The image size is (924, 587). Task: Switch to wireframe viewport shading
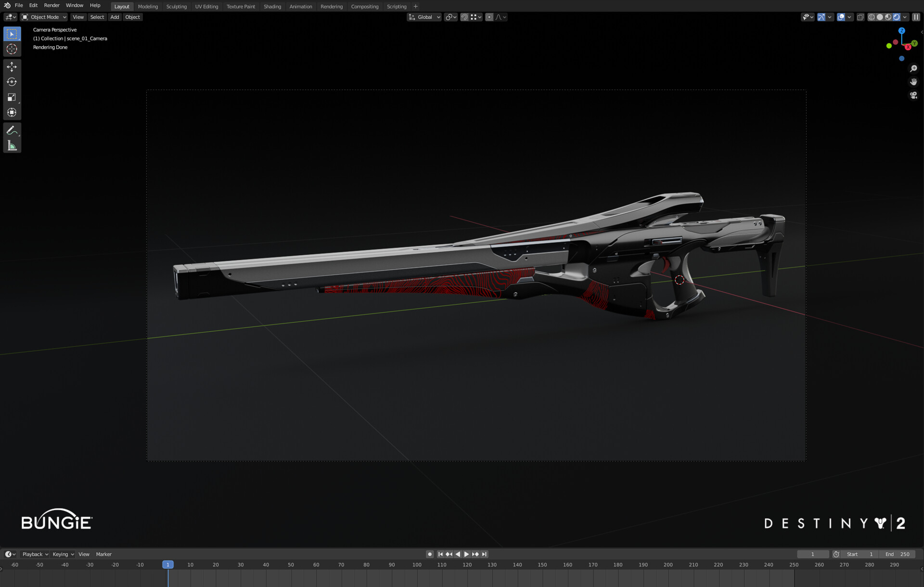(872, 17)
